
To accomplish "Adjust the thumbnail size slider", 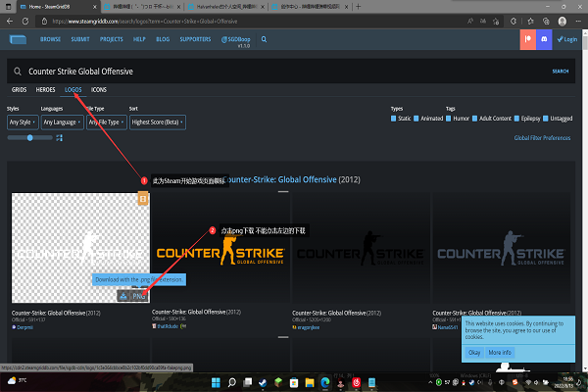I will 31,138.
